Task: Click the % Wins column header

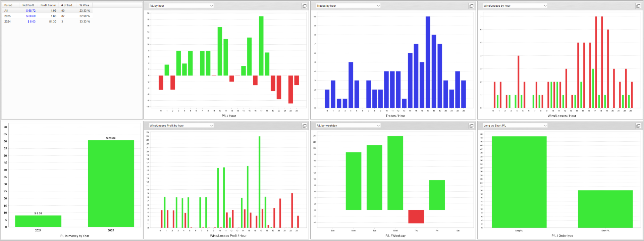Action: (85, 5)
